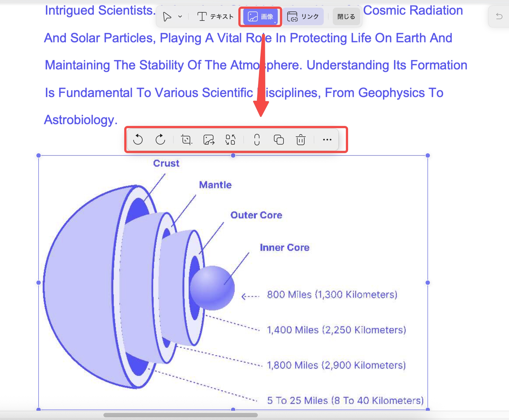Delete the selected image via trash icon

click(301, 140)
